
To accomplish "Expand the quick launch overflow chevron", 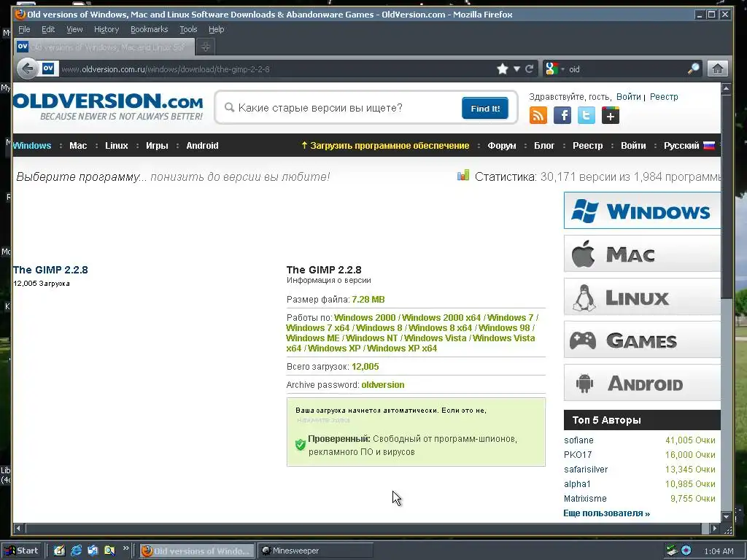I will (125, 548).
